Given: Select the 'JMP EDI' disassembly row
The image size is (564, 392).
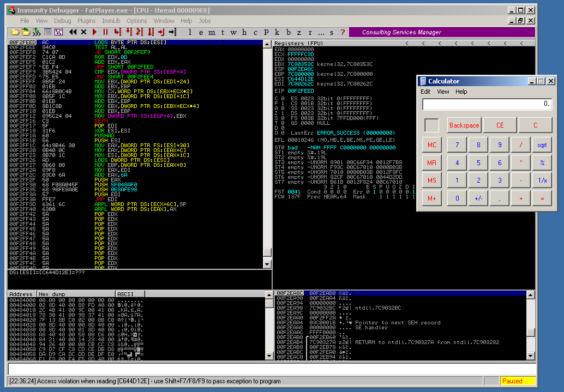Looking at the screenshot, I should tap(135, 199).
